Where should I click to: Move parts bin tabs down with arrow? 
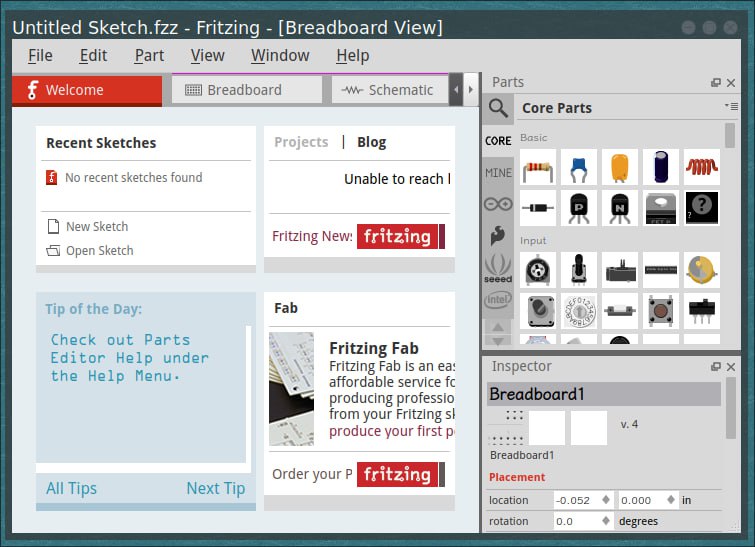[498, 341]
